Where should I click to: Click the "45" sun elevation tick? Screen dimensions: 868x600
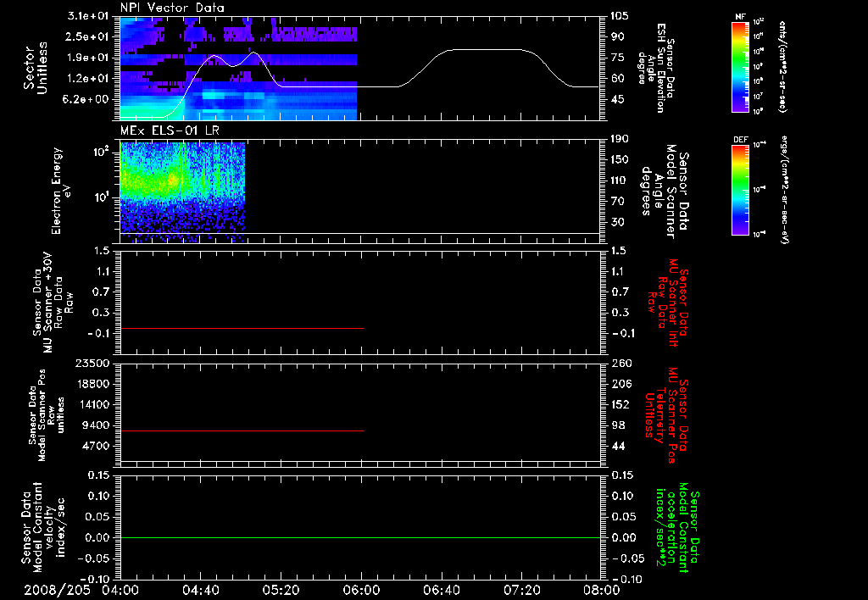click(617, 99)
